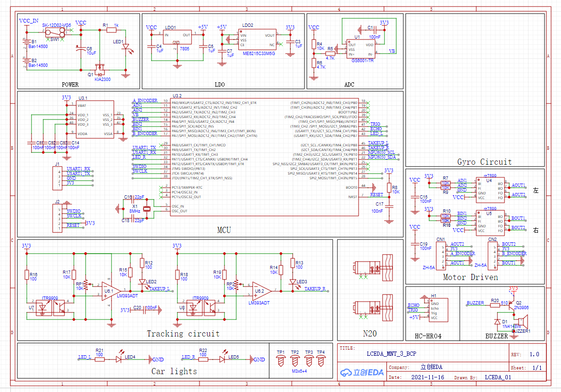Click the Q2 transistor symbol
This screenshot has width=561, height=392.
point(512,305)
